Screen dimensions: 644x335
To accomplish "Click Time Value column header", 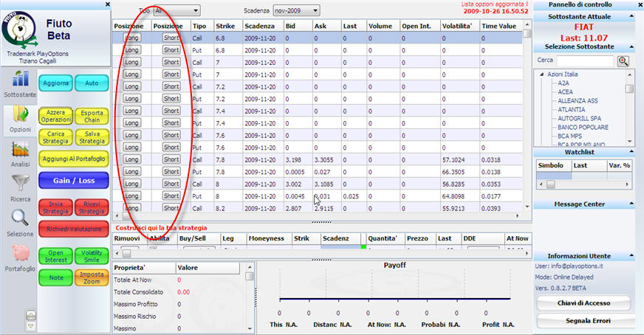I will pyautogui.click(x=501, y=26).
